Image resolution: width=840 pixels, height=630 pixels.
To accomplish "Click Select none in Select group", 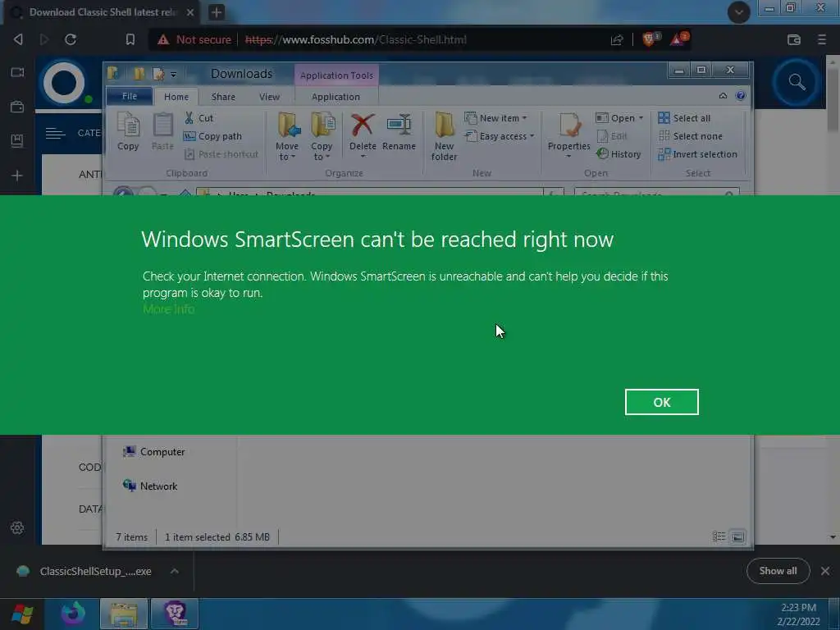I will click(x=691, y=136).
